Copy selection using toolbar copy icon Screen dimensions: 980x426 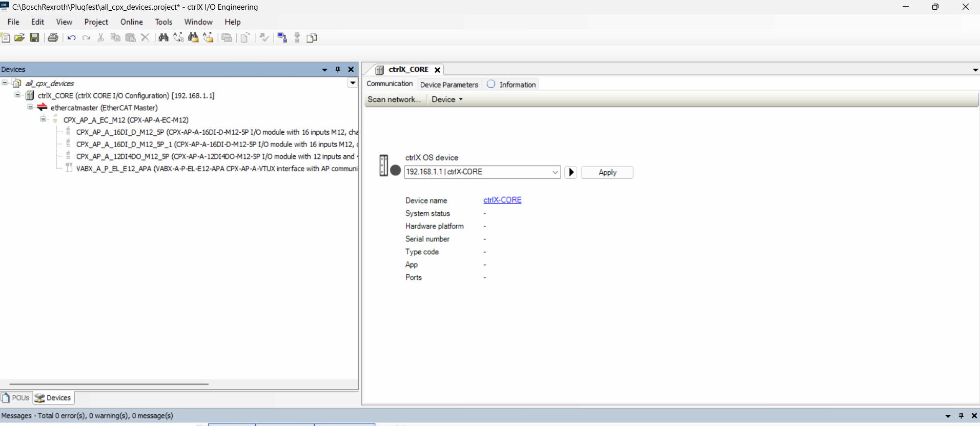point(115,37)
